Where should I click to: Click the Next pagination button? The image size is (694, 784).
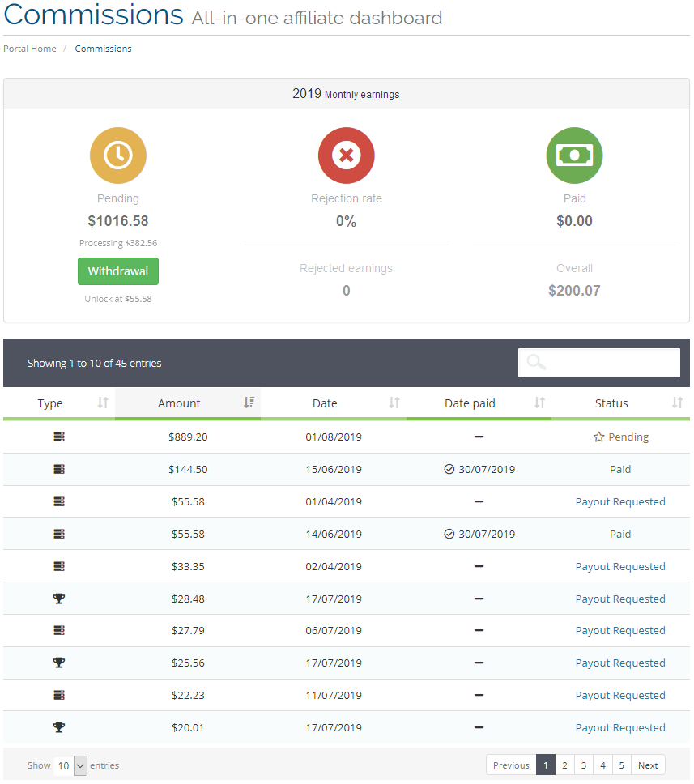[648, 765]
